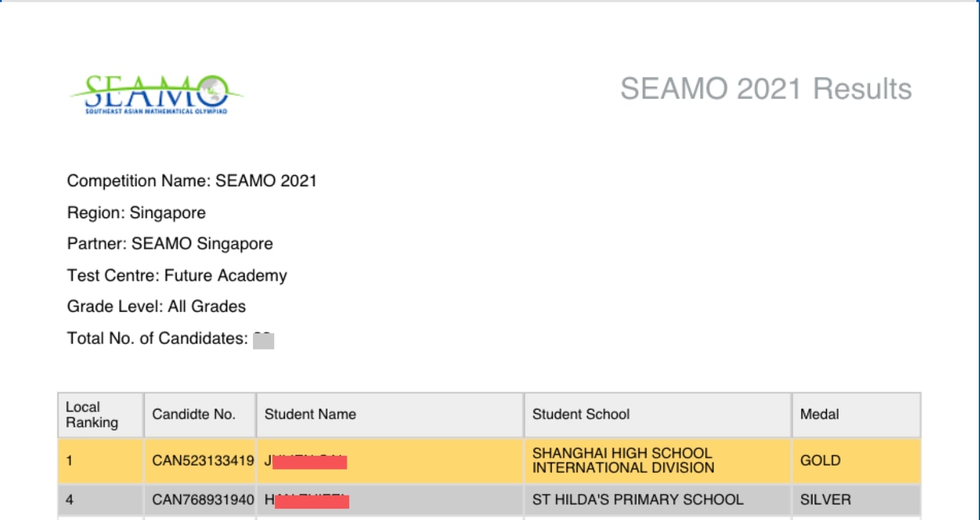Click the SEAMO logo image
This screenshot has width=980, height=520.
coord(156,94)
